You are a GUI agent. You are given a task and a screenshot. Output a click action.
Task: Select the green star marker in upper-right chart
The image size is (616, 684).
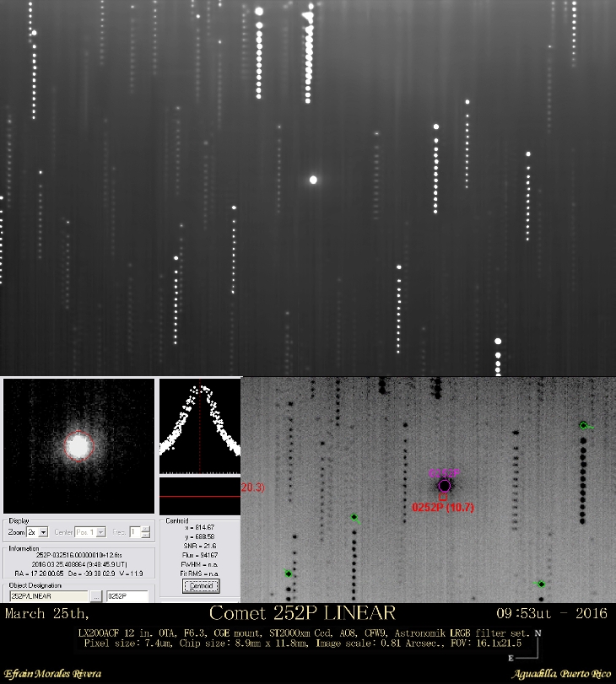pyautogui.click(x=583, y=425)
